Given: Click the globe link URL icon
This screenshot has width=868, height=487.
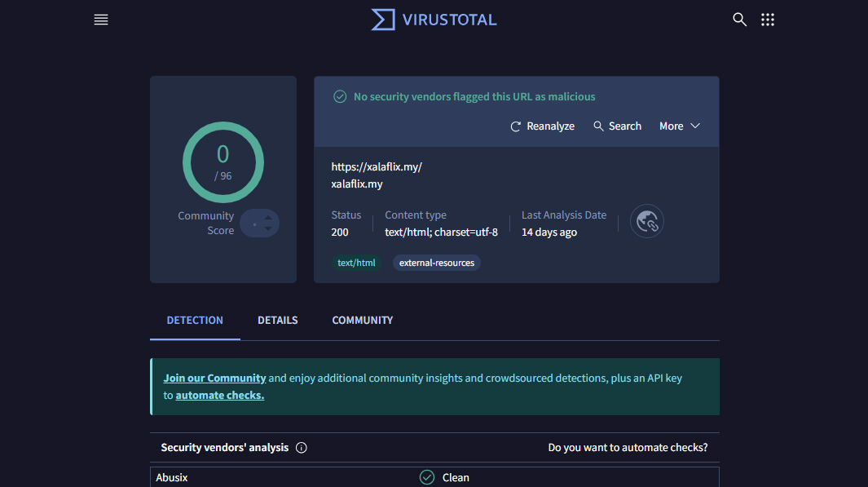Looking at the screenshot, I should (647, 221).
